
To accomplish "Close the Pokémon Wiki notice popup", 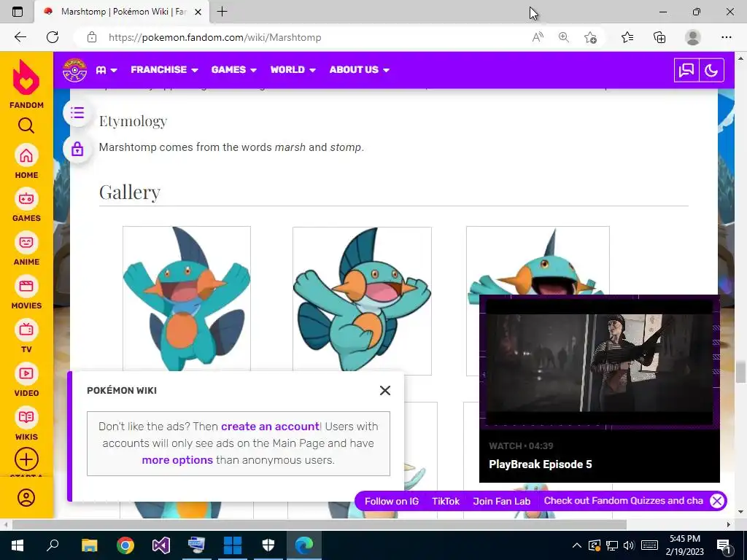I will coord(385,391).
